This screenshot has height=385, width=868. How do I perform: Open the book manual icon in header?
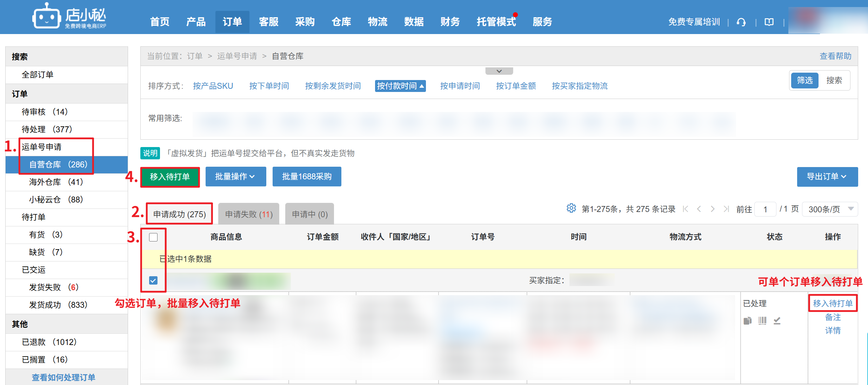pos(769,22)
